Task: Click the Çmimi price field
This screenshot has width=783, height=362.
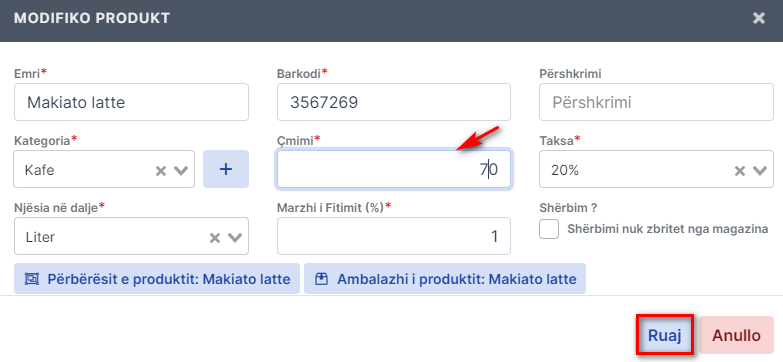Action: point(393,170)
